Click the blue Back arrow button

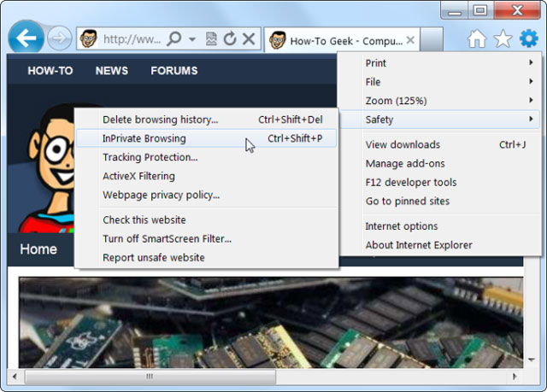pyautogui.click(x=28, y=38)
